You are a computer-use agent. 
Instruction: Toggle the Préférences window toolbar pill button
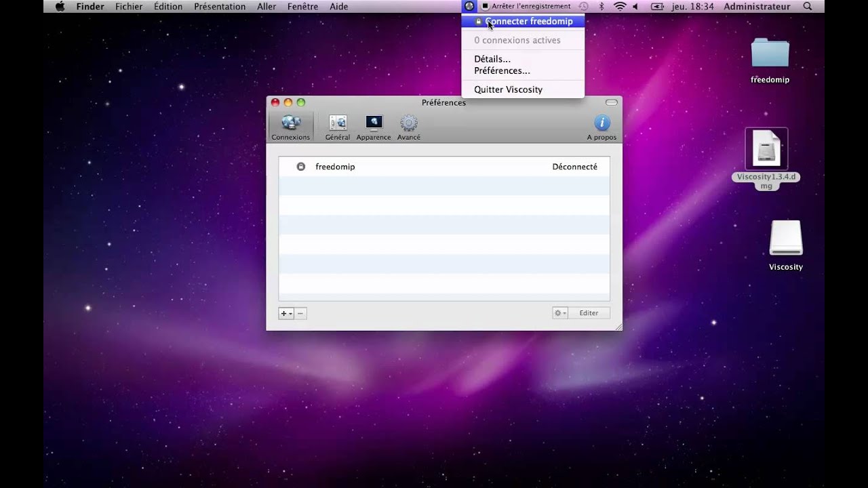click(612, 103)
